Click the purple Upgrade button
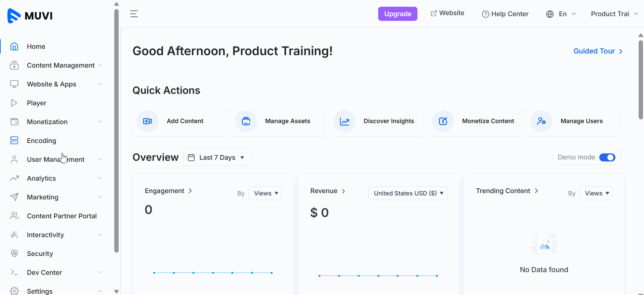Viewport: 644px width, 295px height. [398, 14]
